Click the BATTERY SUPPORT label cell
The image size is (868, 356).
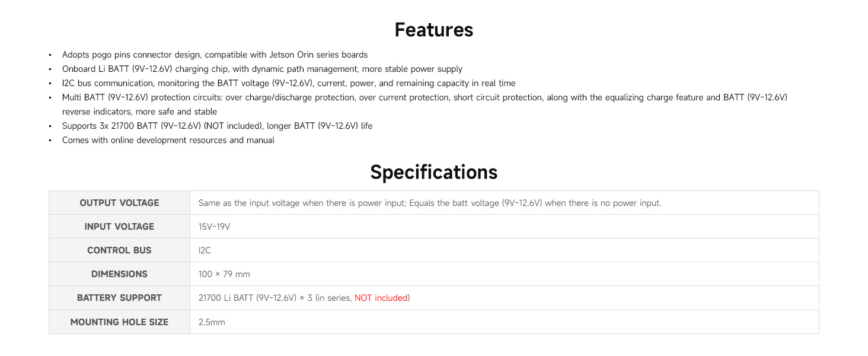[119, 298]
